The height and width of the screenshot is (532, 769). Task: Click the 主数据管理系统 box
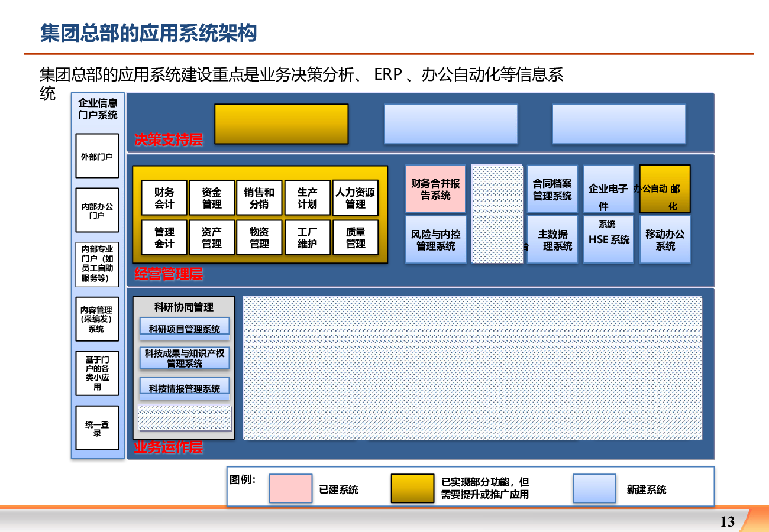(x=552, y=239)
